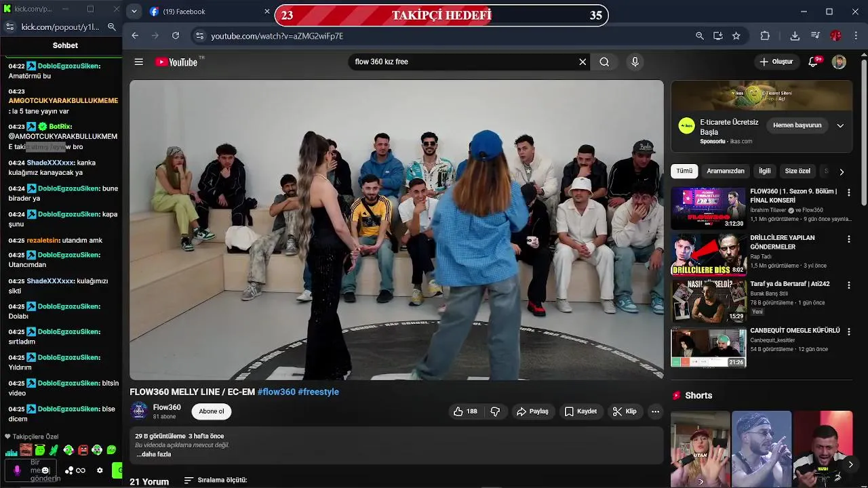The image size is (868, 488).
Task: Click zoom magnifier in Kick address bar
Action: click(x=112, y=27)
